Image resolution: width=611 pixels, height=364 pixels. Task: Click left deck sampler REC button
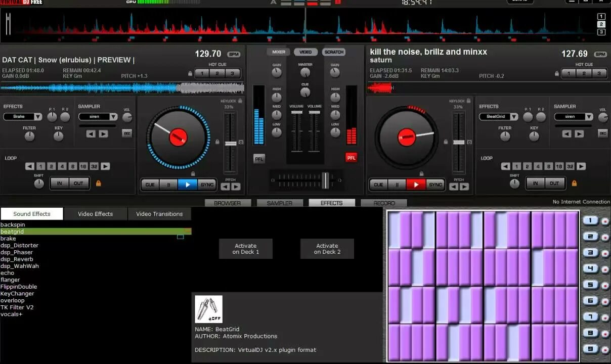click(127, 133)
